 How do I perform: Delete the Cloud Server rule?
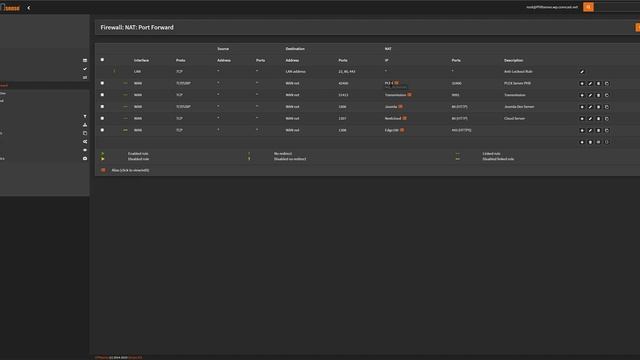(598, 119)
